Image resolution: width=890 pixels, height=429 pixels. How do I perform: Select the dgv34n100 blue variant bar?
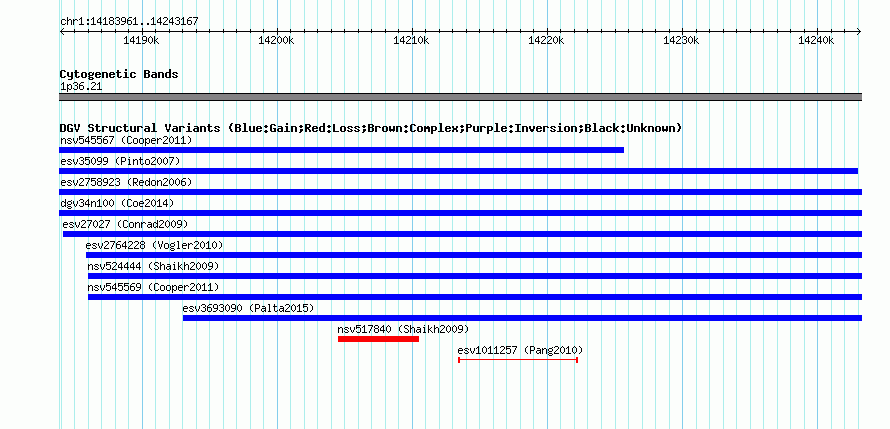click(461, 213)
